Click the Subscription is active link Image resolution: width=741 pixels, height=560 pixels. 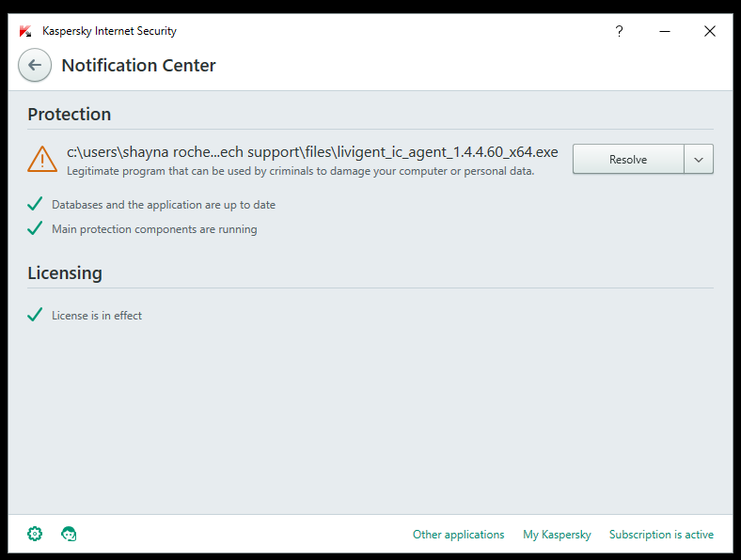pos(661,535)
